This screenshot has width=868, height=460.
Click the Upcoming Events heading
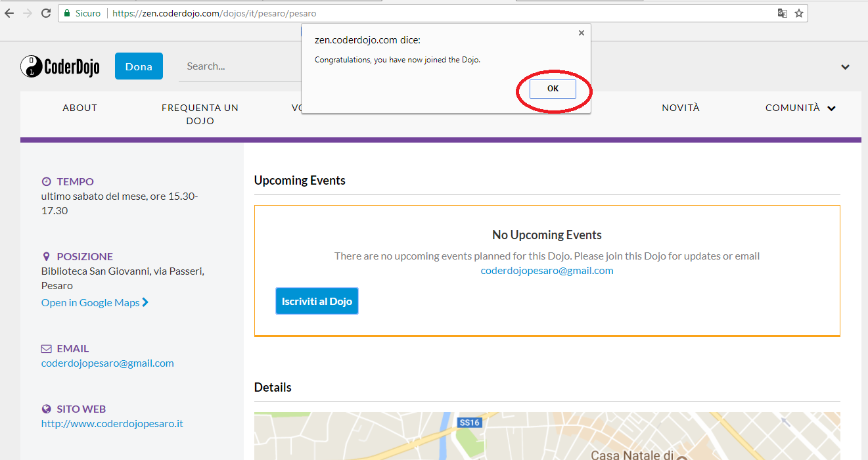click(x=300, y=181)
